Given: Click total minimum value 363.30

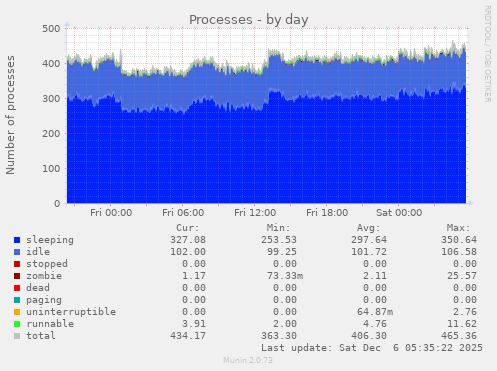Looking at the screenshot, I should pos(279,336).
